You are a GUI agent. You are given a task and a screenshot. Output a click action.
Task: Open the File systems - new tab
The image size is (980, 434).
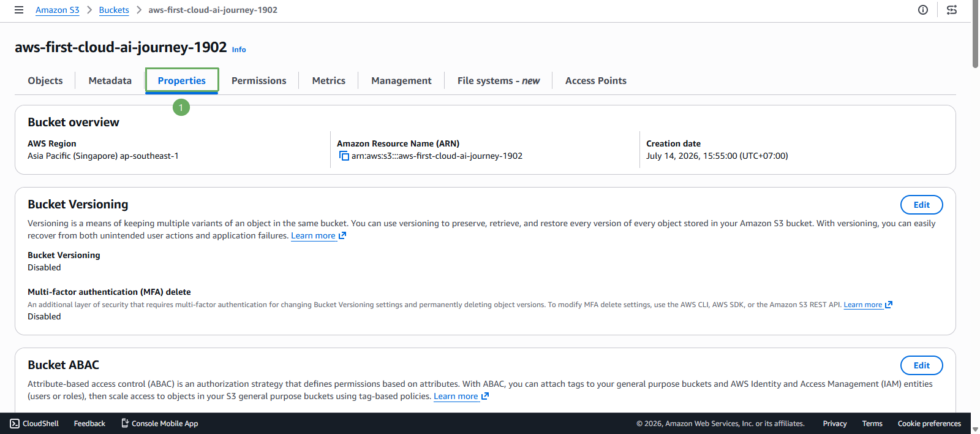pyautogui.click(x=499, y=80)
